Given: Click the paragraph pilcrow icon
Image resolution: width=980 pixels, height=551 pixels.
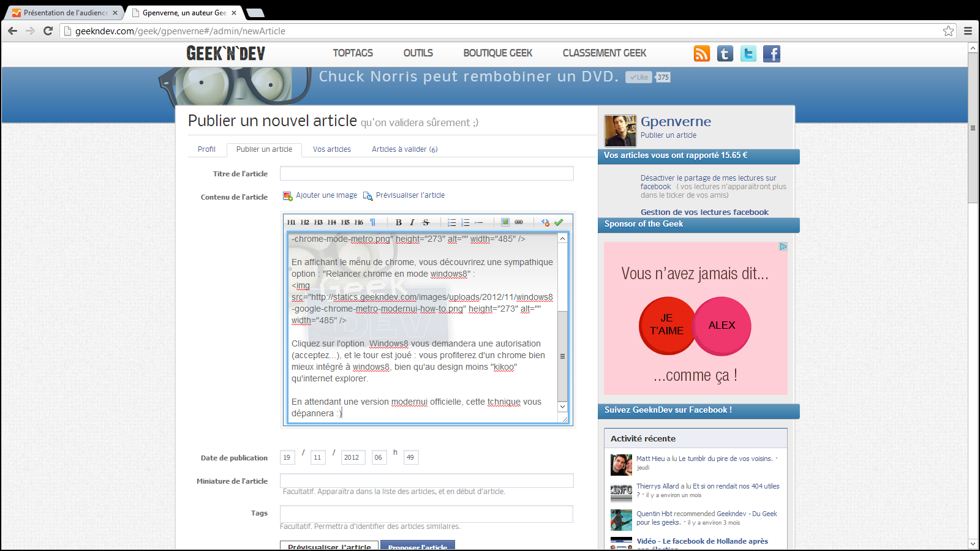Looking at the screenshot, I should click(x=372, y=222).
